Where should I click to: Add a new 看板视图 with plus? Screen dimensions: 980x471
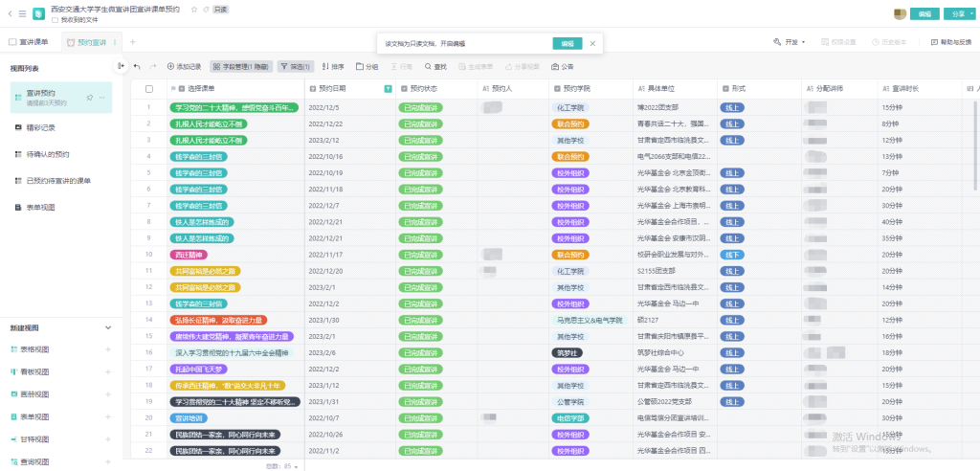pyautogui.click(x=108, y=372)
